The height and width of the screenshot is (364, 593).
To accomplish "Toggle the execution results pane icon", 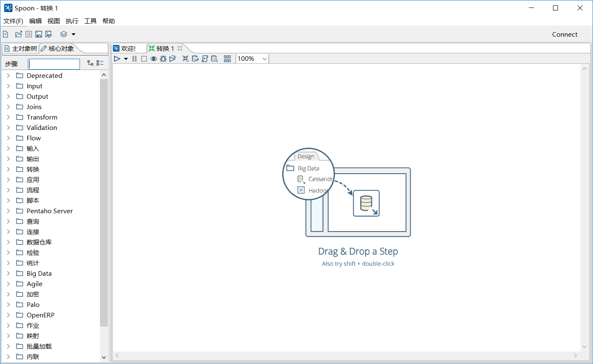I will 227,59.
